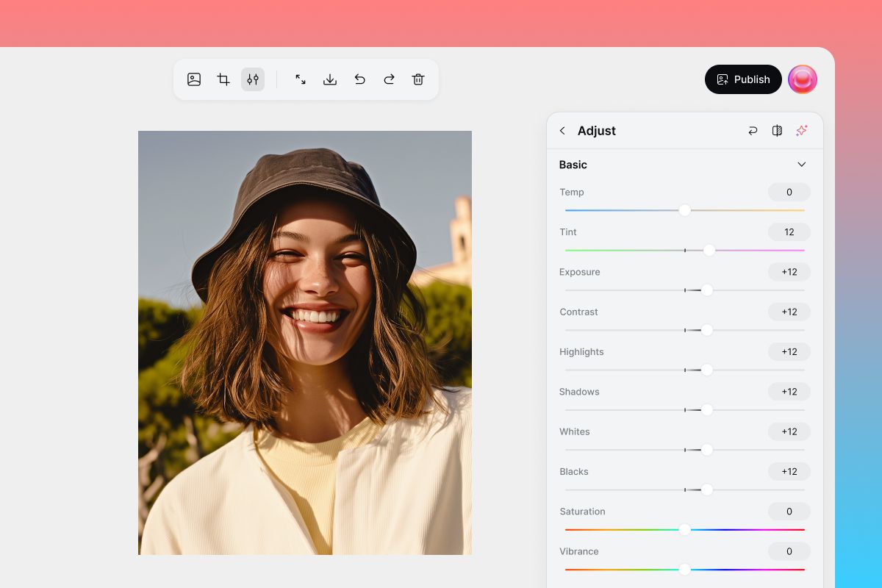Click the Vibrance label
882x588 pixels.
[579, 551]
